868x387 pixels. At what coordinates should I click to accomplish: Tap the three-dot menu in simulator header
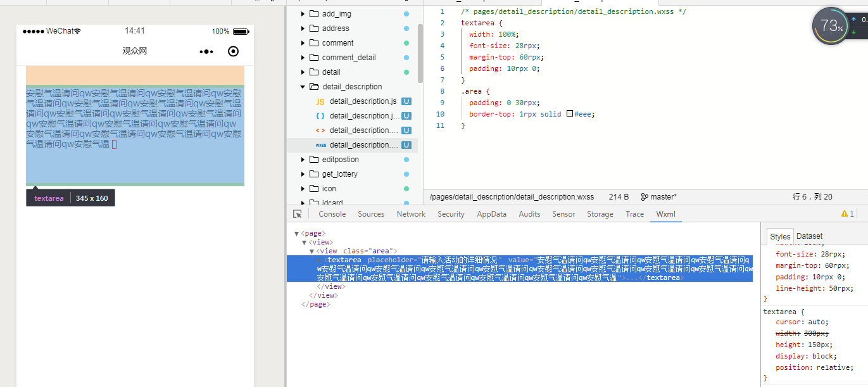[206, 51]
